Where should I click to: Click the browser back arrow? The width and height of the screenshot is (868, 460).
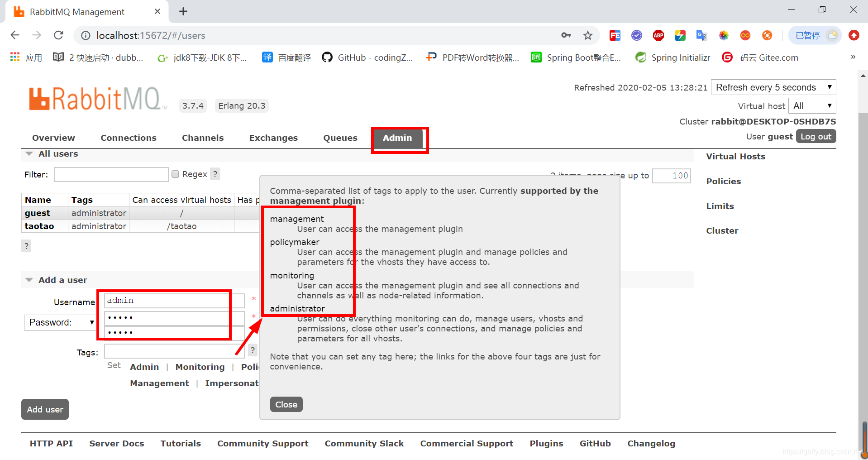(15, 35)
